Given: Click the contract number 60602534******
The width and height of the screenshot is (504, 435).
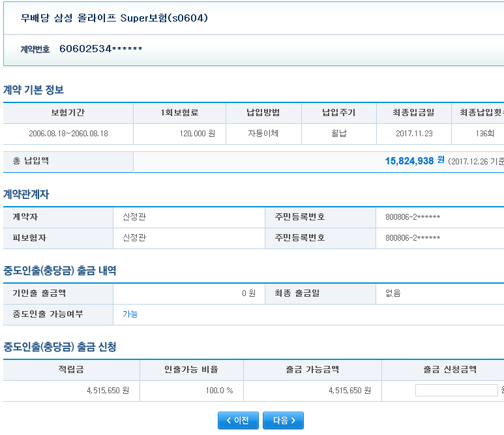Looking at the screenshot, I should (100, 49).
